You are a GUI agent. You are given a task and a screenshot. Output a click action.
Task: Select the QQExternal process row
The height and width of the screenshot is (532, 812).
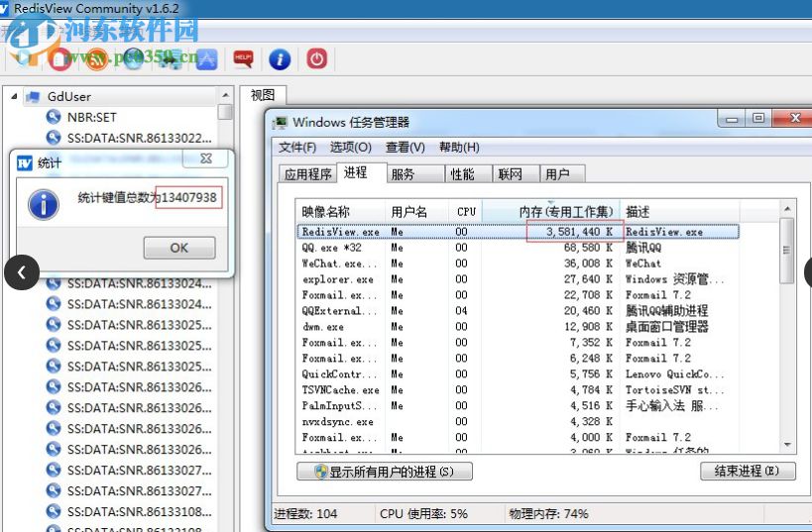tap(518, 311)
